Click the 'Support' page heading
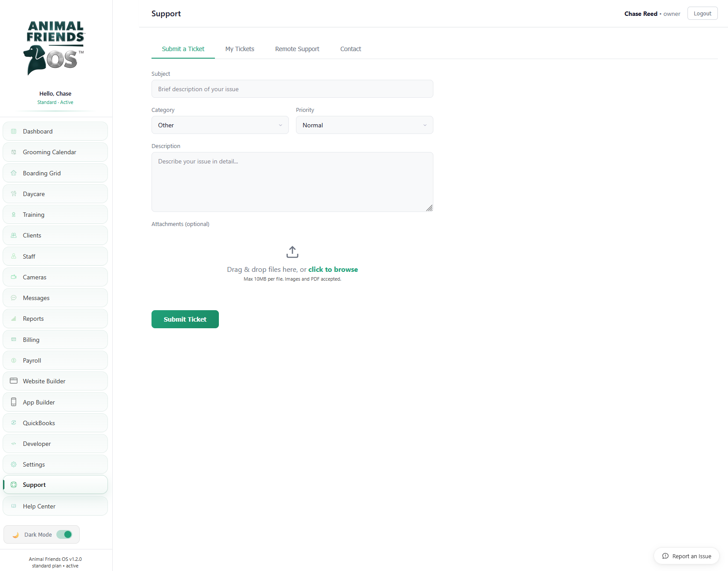The width and height of the screenshot is (728, 571). point(166,14)
